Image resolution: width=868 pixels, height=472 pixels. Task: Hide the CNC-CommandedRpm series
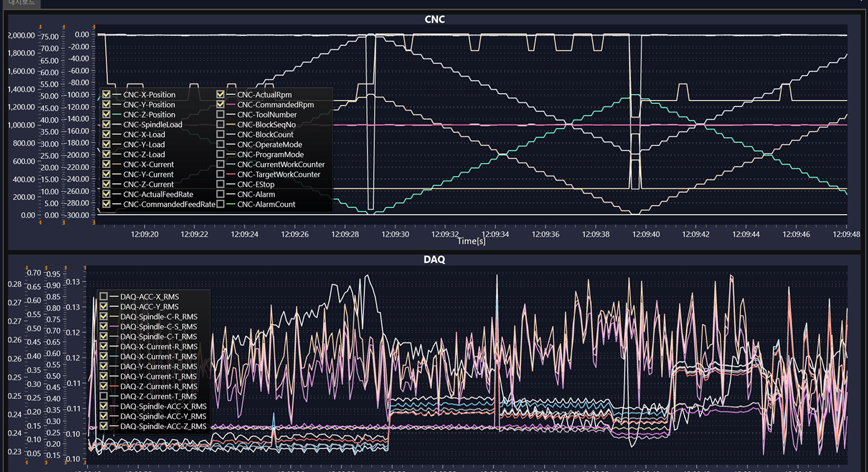(220, 104)
